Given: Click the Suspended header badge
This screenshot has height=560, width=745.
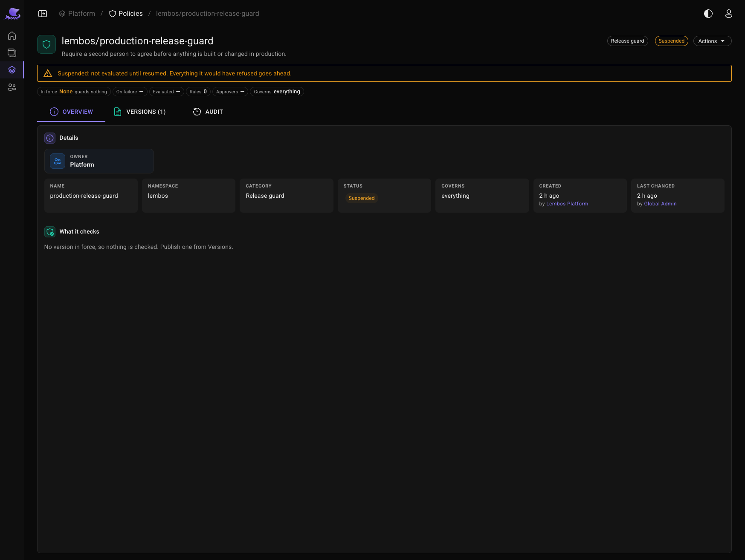Looking at the screenshot, I should (671, 41).
